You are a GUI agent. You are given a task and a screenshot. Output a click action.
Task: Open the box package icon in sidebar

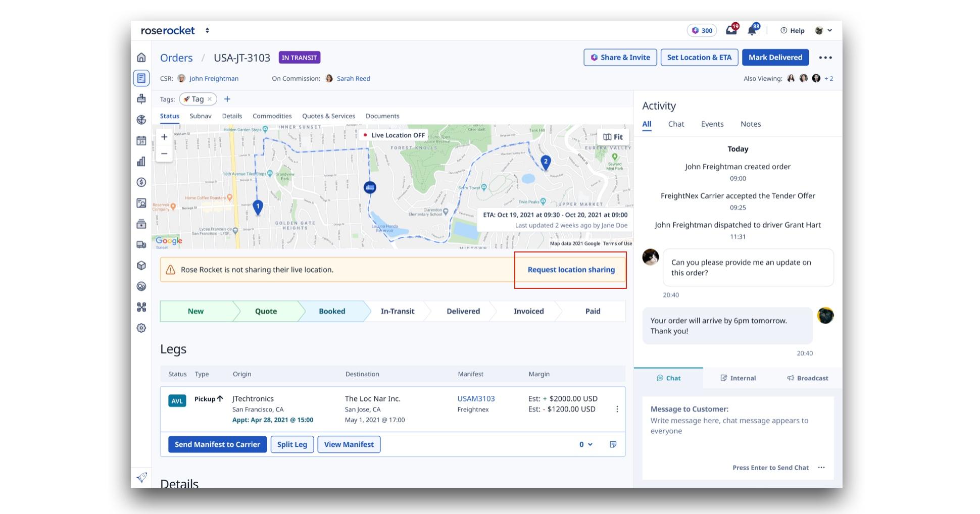[x=141, y=266]
